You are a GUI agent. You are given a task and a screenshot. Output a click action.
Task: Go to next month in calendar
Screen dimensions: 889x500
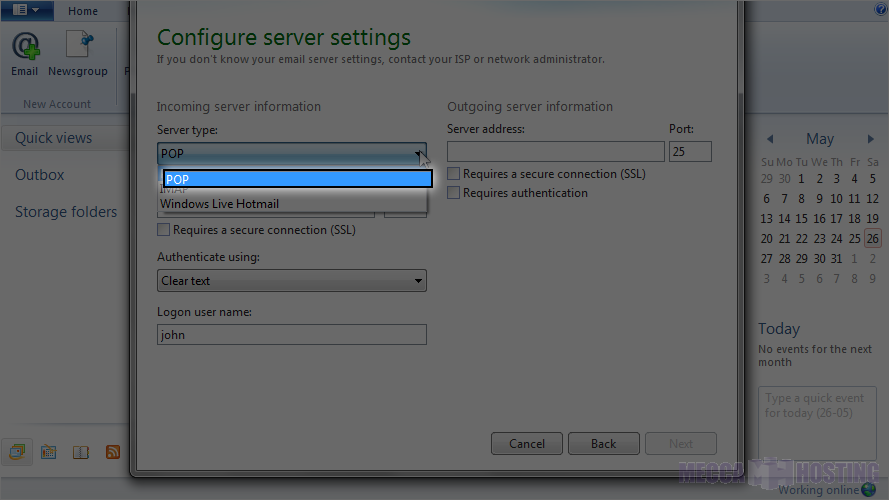(x=871, y=139)
